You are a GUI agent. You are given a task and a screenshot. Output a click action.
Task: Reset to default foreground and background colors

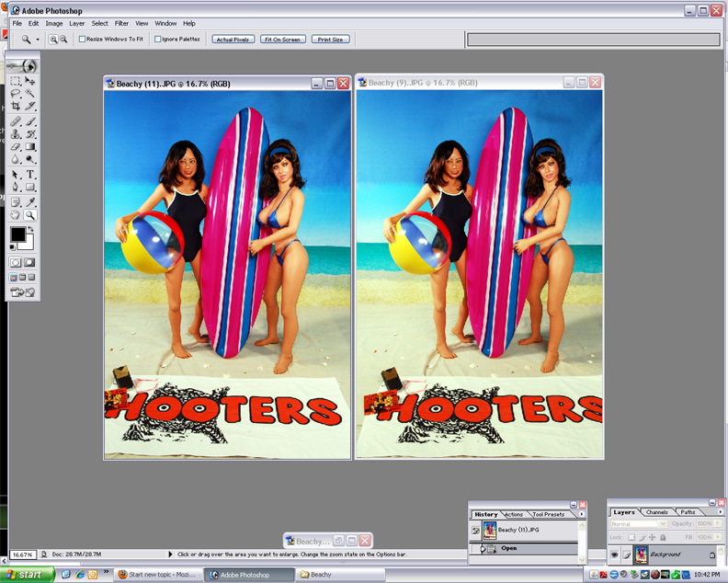pyautogui.click(x=13, y=247)
